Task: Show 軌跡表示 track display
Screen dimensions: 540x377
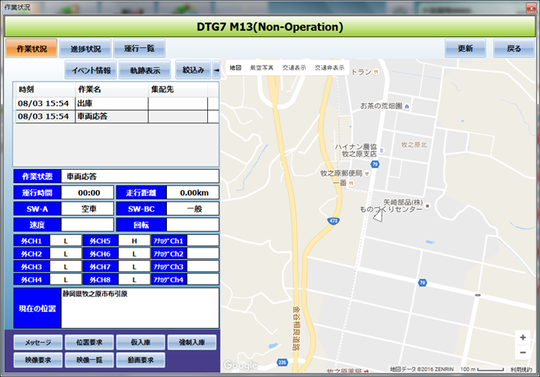Action: click(145, 70)
